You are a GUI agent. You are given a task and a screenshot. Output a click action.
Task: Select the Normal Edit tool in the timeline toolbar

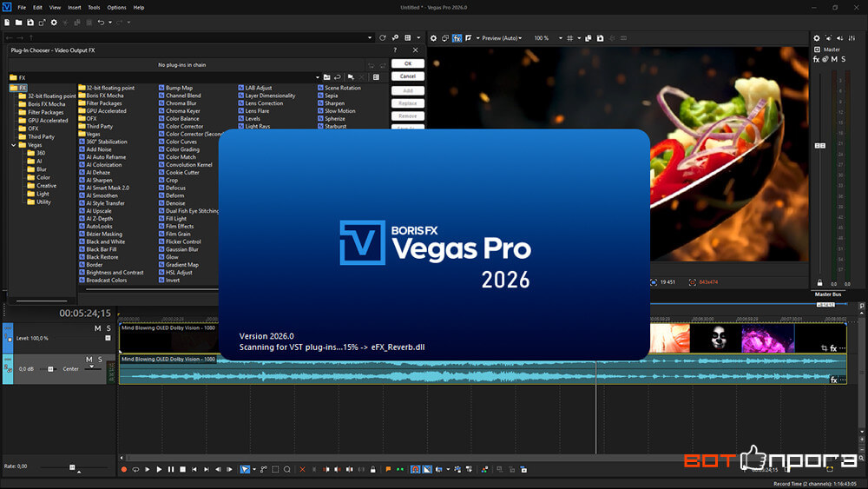point(245,470)
